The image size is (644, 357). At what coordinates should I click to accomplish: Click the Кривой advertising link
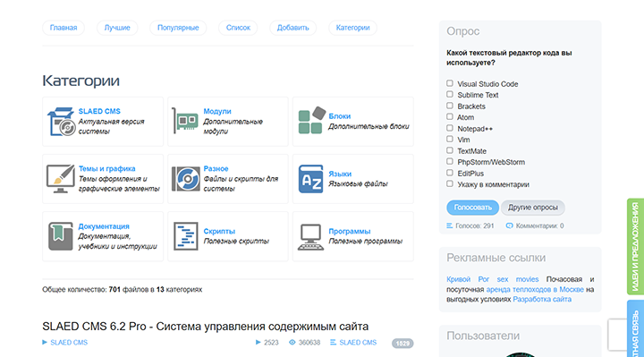pyautogui.click(x=458, y=279)
